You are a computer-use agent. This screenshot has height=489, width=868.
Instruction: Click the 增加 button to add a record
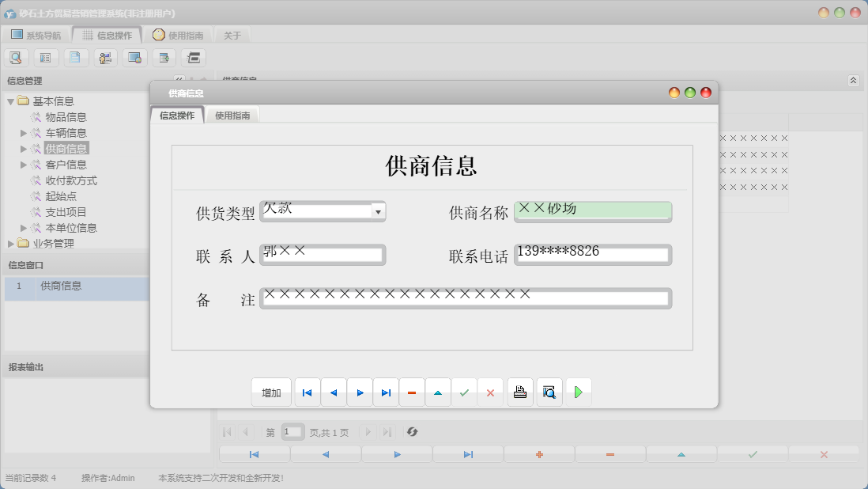click(x=272, y=391)
